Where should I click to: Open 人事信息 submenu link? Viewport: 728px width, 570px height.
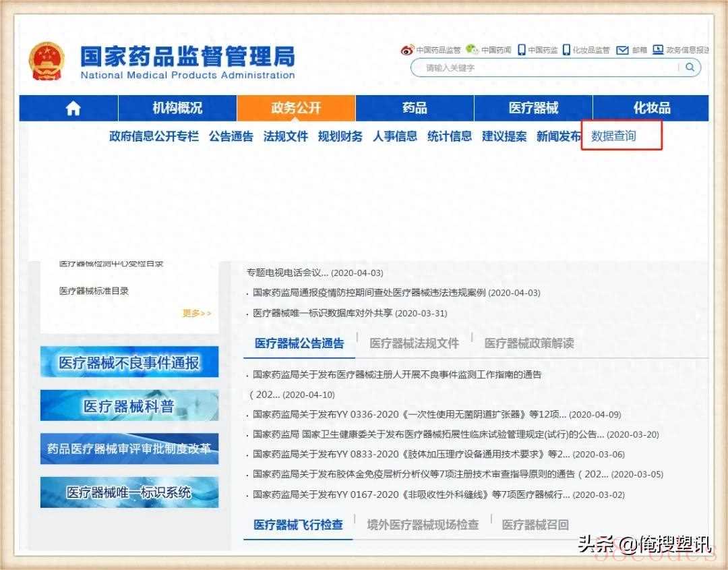[394, 136]
